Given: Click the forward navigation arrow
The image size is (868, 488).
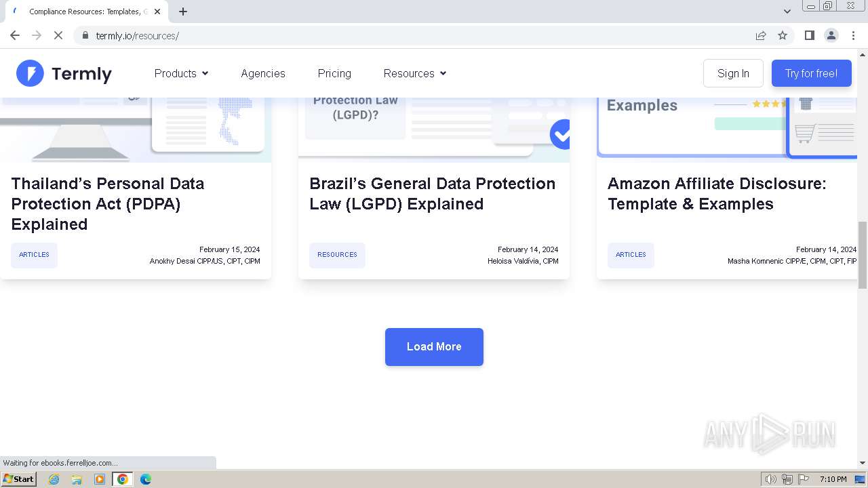Looking at the screenshot, I should [x=37, y=35].
